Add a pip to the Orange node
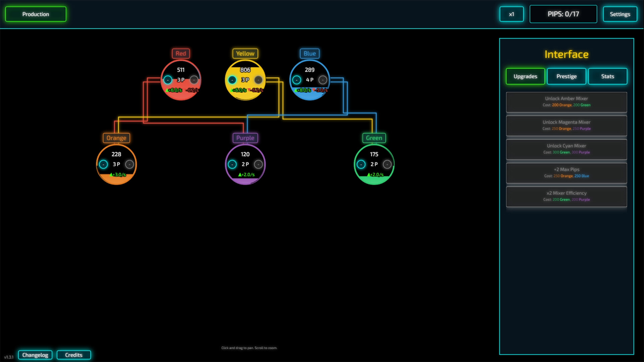The width and height of the screenshot is (644, 362). point(130,164)
